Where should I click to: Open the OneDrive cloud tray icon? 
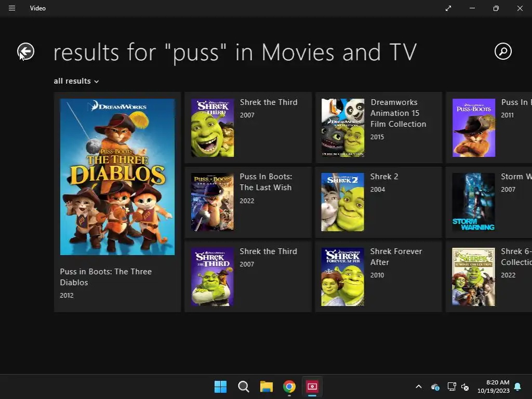coord(435,387)
